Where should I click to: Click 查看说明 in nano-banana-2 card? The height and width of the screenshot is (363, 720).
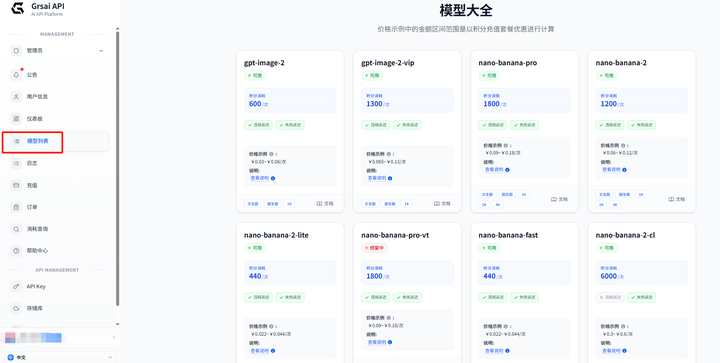click(611, 170)
